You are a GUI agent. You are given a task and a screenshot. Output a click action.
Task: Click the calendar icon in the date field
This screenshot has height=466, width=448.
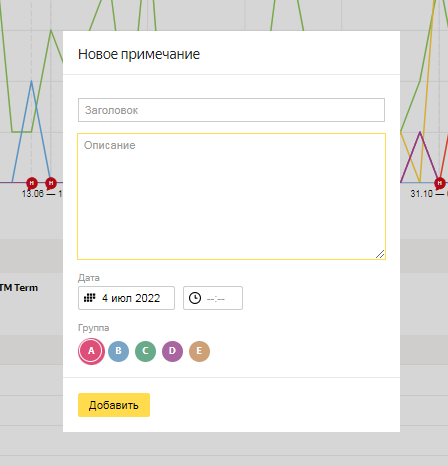pyautogui.click(x=89, y=298)
